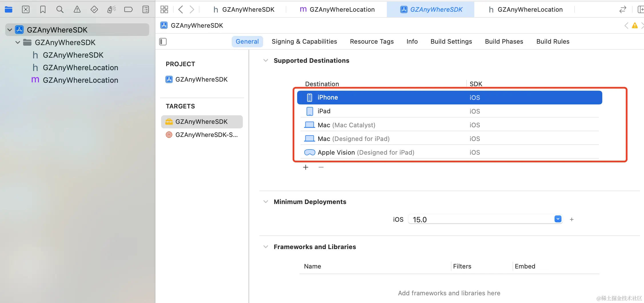The image size is (644, 303).
Task: Open the Bookmark navigator
Action: point(43,9)
